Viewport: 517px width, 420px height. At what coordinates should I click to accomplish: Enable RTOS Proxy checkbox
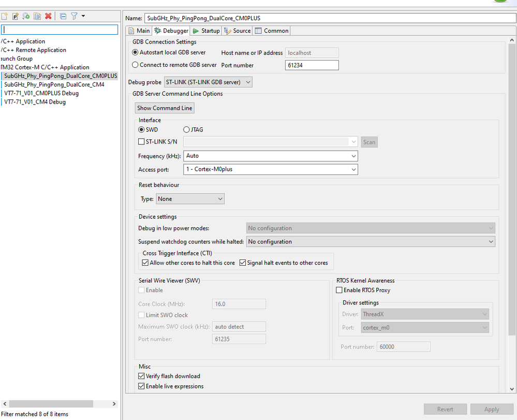pyautogui.click(x=339, y=291)
